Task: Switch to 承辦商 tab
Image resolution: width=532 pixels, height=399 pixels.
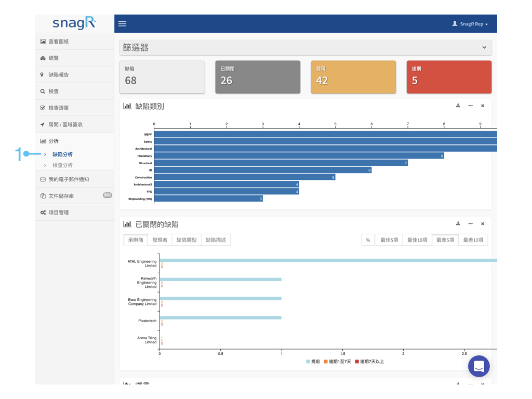Action: coord(136,240)
